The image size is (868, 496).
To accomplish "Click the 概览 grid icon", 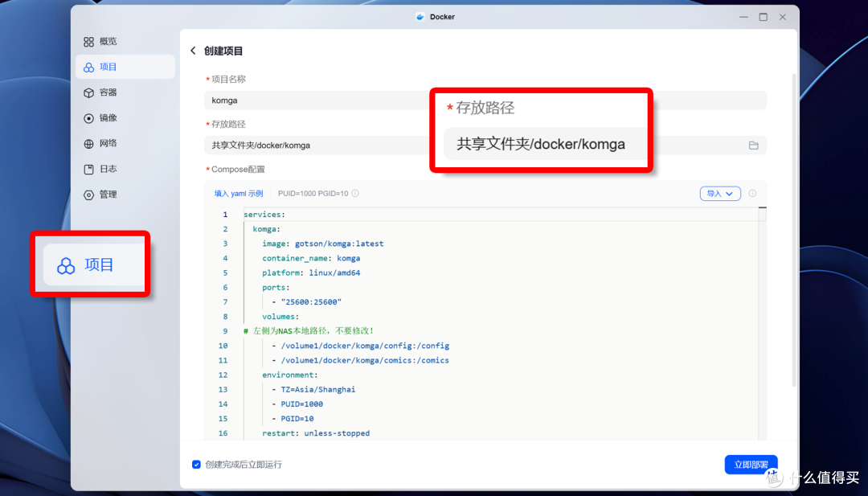I will (x=88, y=42).
